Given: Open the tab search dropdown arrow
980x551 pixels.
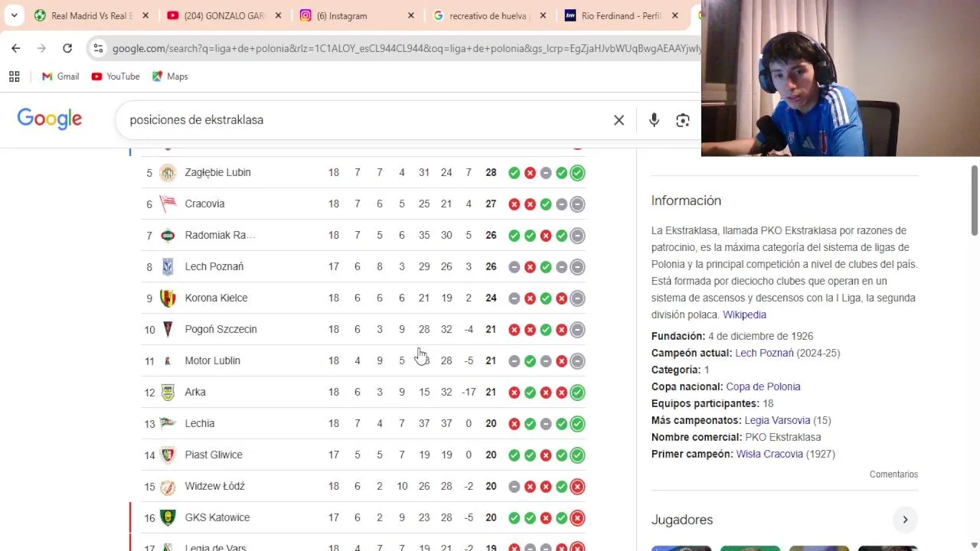Looking at the screenshot, I should click(x=14, y=15).
